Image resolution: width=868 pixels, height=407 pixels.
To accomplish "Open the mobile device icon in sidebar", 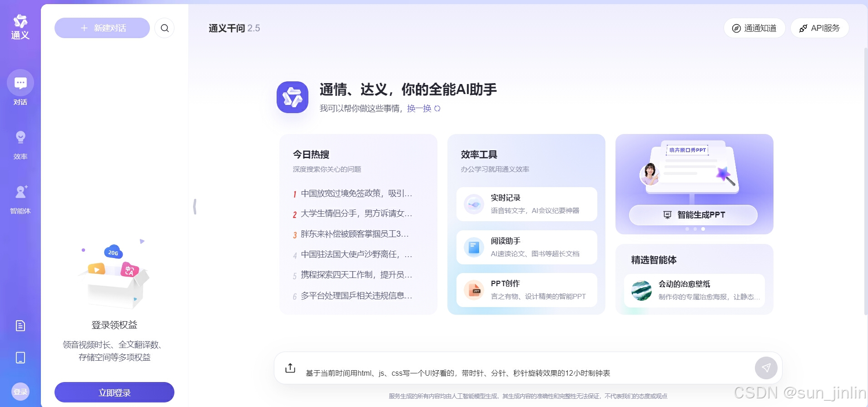I will (x=20, y=357).
